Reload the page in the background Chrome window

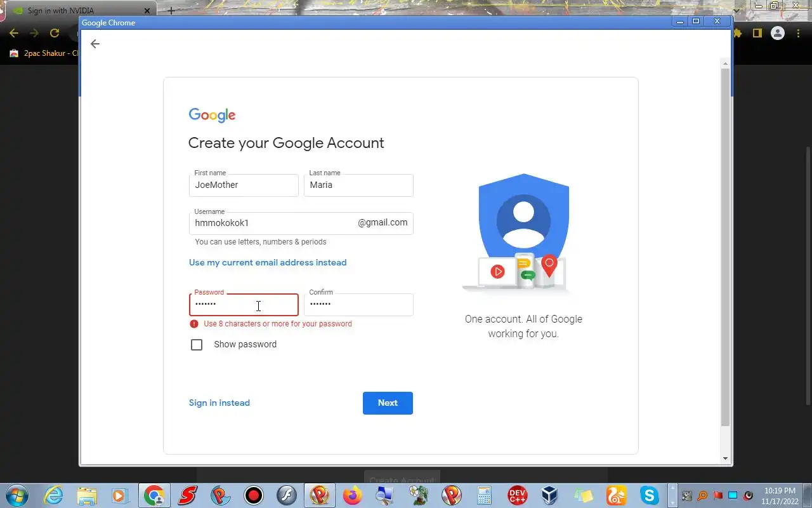[x=55, y=33]
